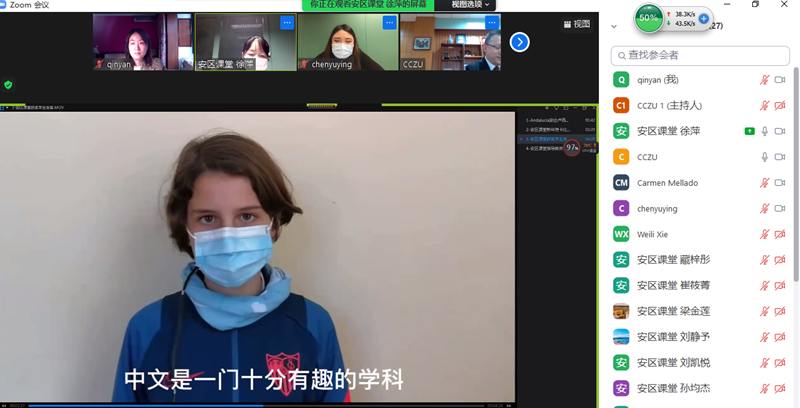800x408 pixels.
Task: Open more options on CCZU video tile
Action: pos(491,22)
